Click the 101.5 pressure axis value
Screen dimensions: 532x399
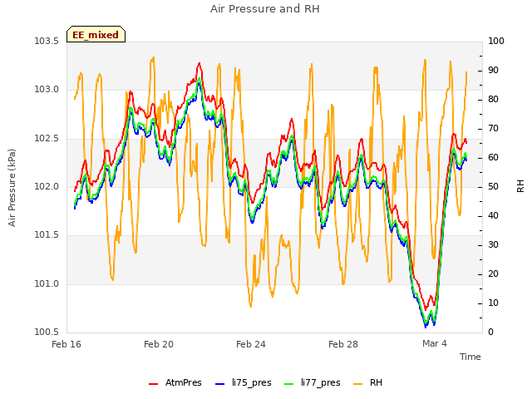pos(47,235)
